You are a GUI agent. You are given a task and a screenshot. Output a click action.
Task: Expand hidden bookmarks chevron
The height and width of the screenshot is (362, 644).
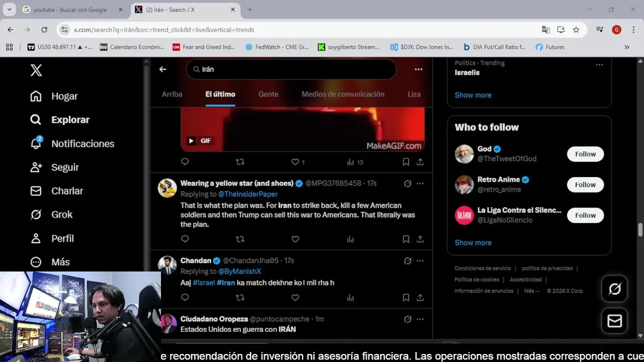tap(627, 47)
